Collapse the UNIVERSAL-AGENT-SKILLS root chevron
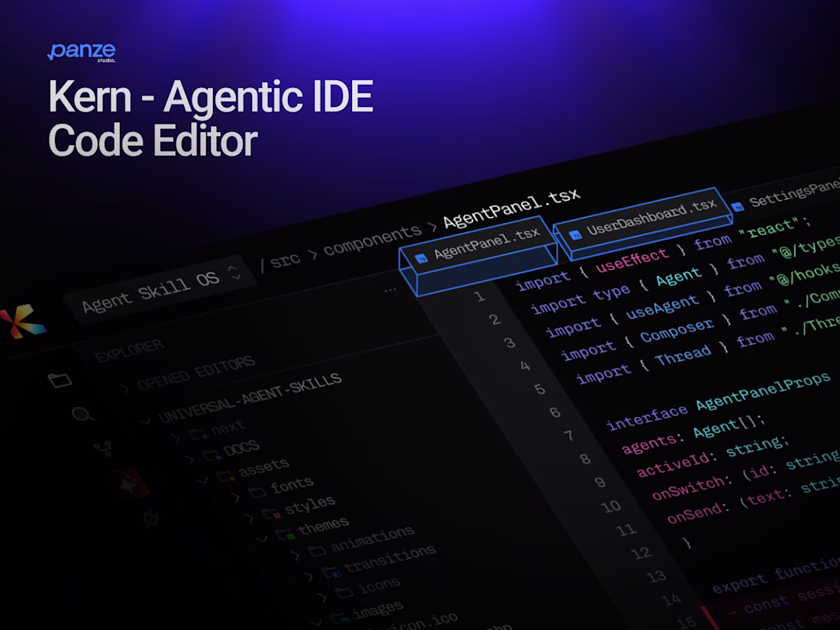Screen dimensions: 840x630 (145, 422)
